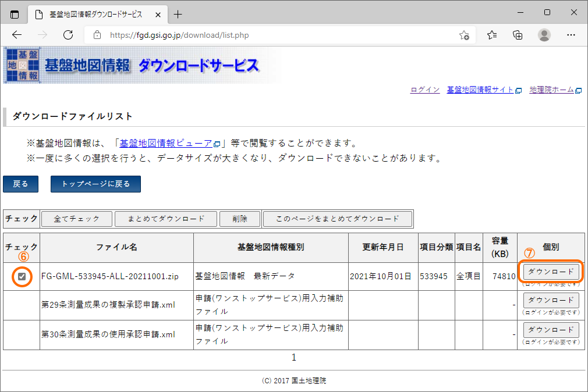The height and width of the screenshot is (392, 588).
Task: Click the 基盤地図情報種別 column header
Action: [271, 247]
